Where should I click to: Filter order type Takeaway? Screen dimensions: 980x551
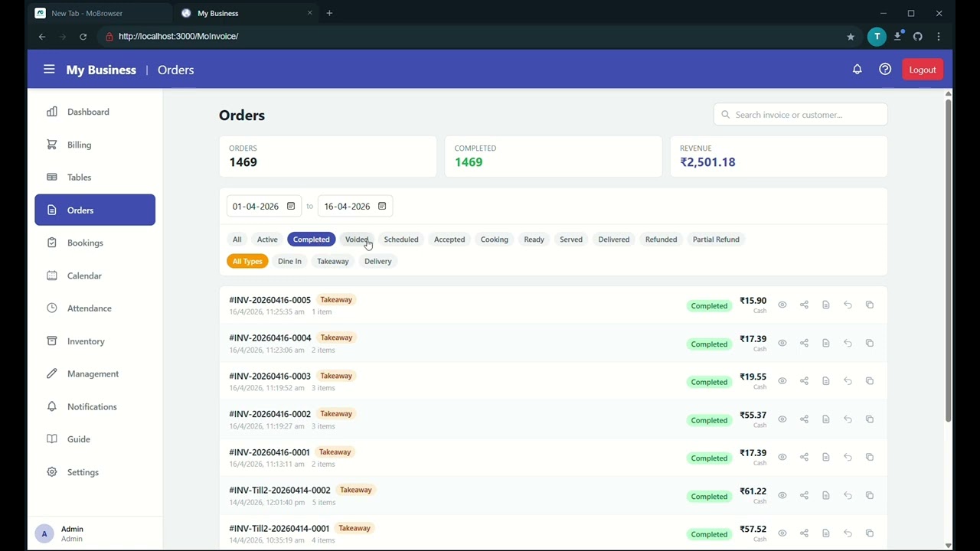333,262
